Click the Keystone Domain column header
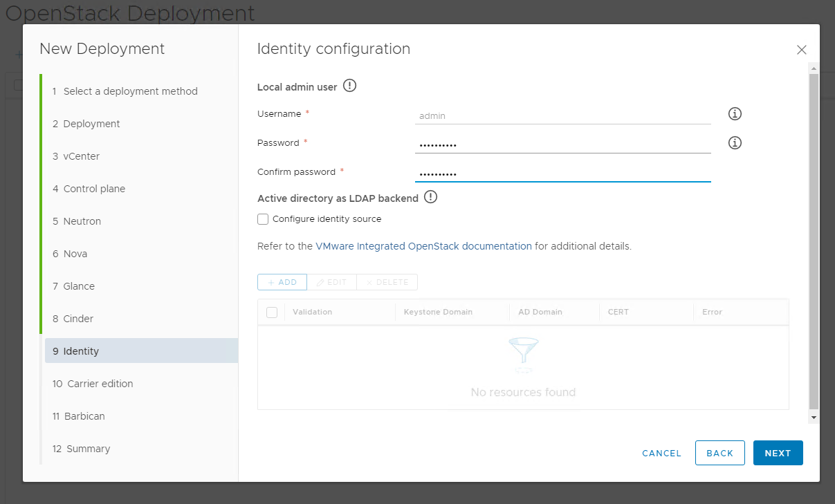The image size is (835, 504). [x=438, y=312]
